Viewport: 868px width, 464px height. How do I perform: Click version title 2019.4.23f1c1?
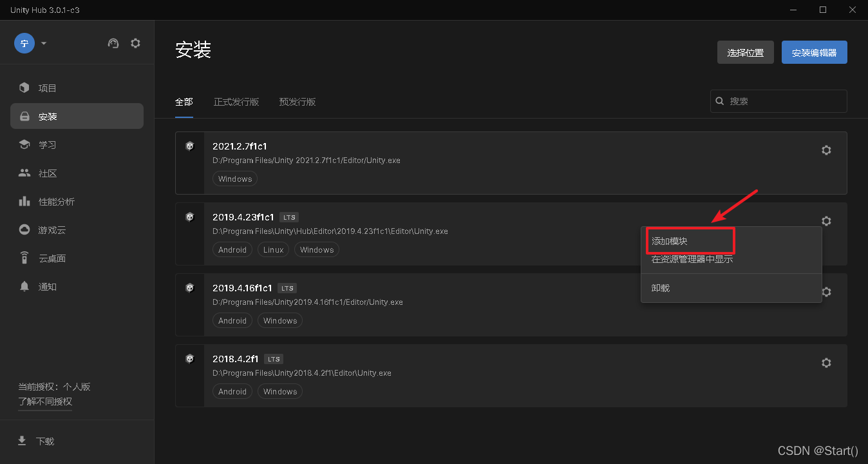point(243,217)
